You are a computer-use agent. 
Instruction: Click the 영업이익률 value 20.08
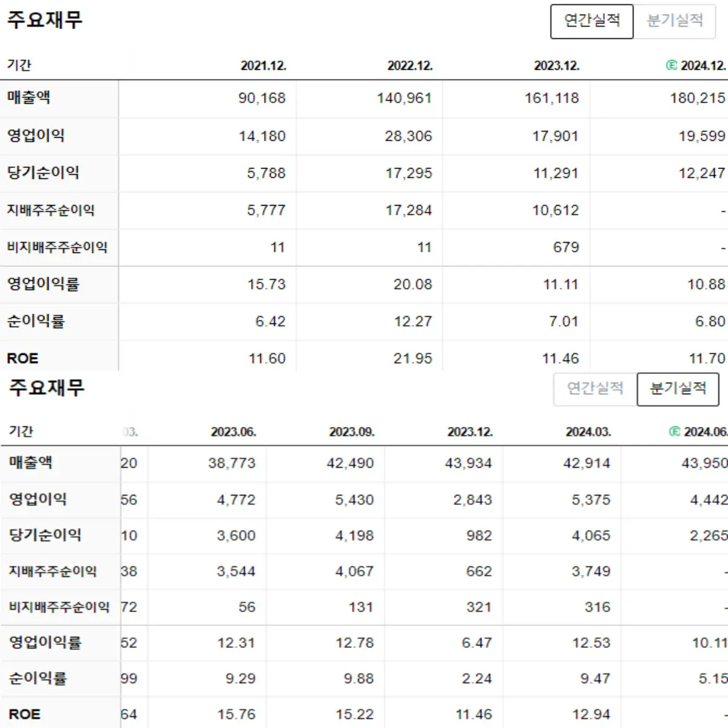[413, 285]
